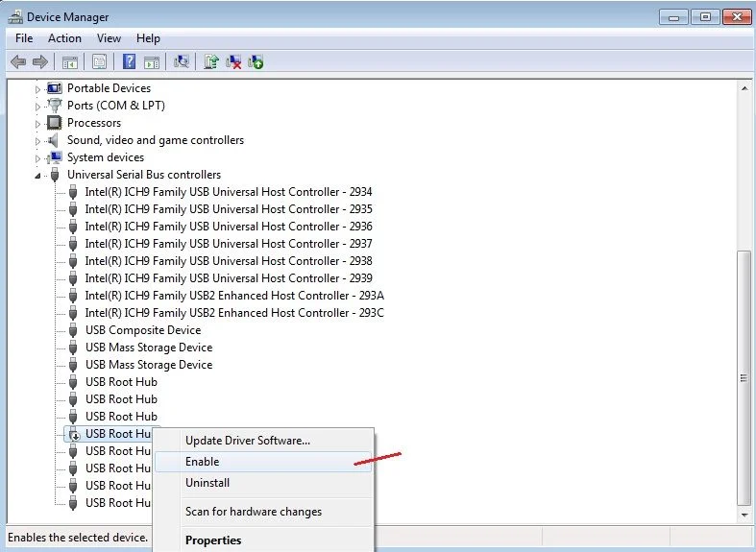756x552 pixels.
Task: Minimize the Device Manager window
Action: click(x=674, y=17)
